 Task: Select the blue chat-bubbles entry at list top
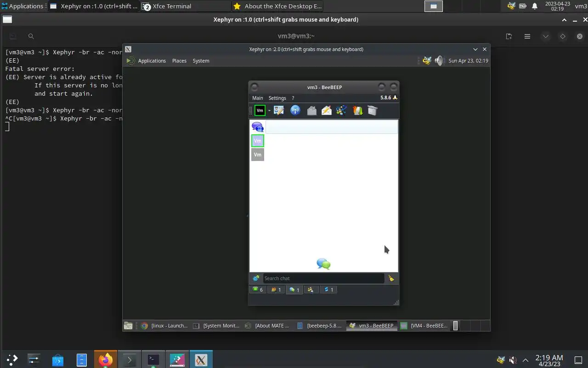258,127
